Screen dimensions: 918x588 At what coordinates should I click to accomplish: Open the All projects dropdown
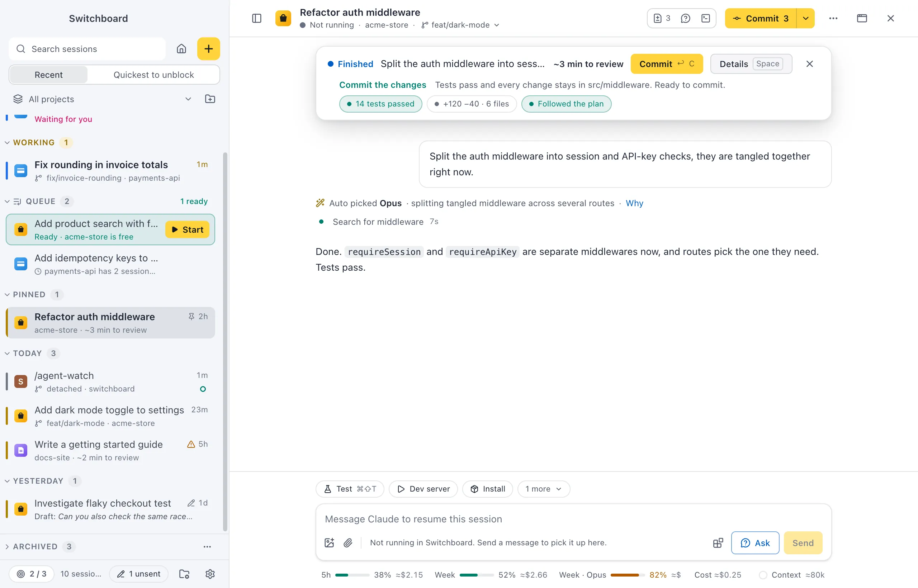coord(102,99)
